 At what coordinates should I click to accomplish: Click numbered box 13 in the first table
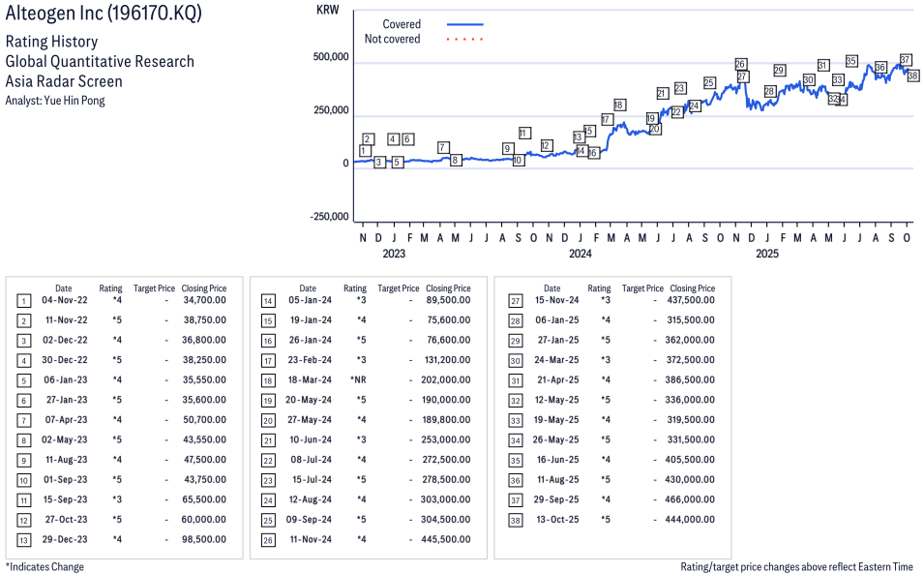click(x=23, y=539)
